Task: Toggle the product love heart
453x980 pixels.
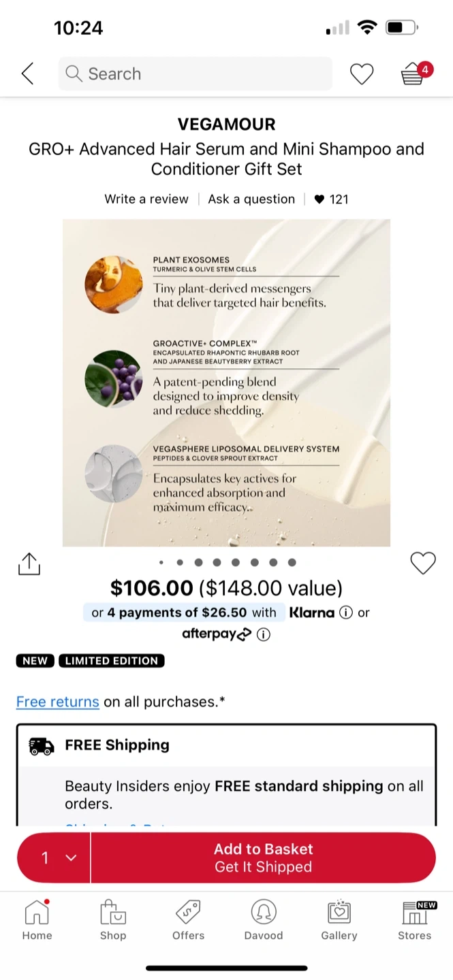Action: (x=423, y=563)
